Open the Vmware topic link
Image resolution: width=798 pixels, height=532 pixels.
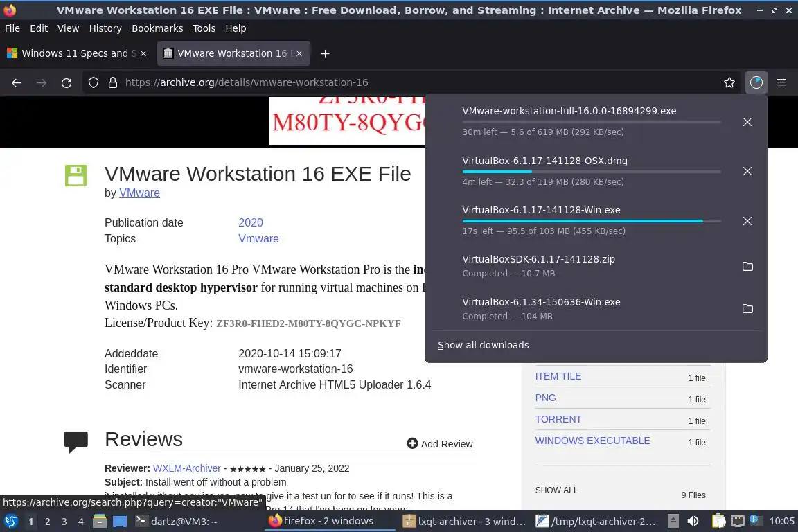tap(258, 238)
